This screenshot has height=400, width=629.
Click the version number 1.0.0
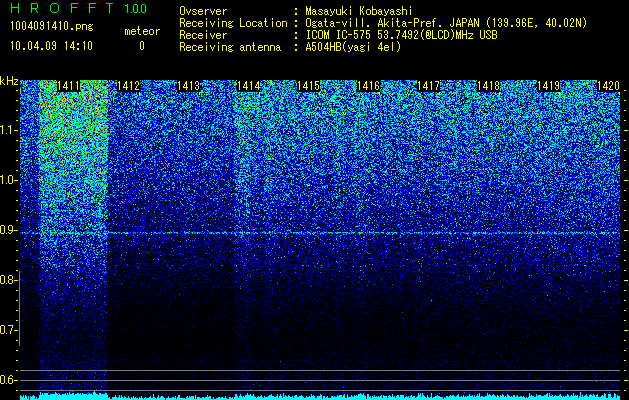136,9
